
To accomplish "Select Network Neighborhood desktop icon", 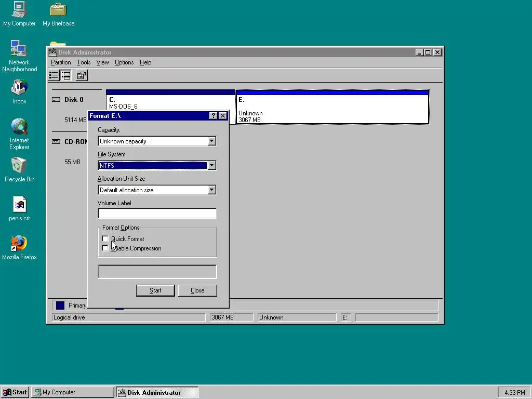I will 19,56.
